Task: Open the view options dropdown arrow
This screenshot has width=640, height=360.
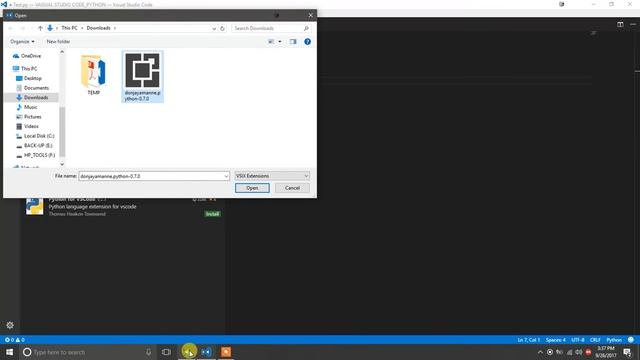Action: [x=280, y=41]
